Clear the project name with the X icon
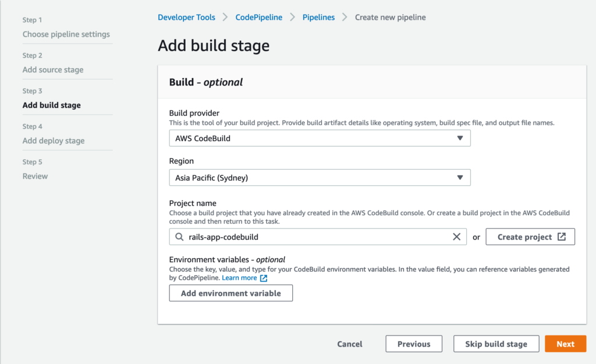The height and width of the screenshot is (364, 596). pos(456,237)
